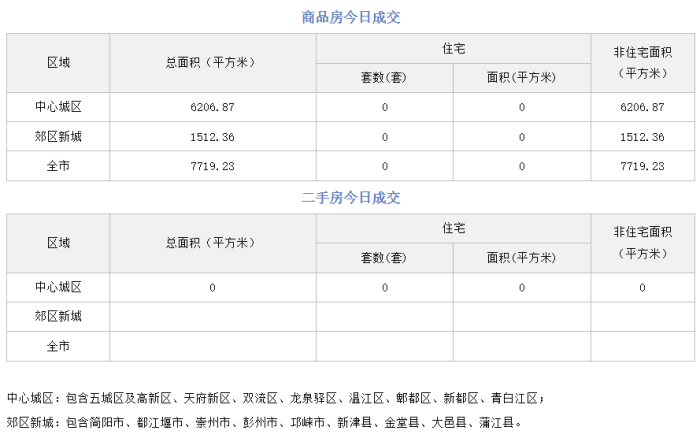Select 套数(套) header in 二手房 table
This screenshot has width=700, height=438.
(384, 258)
